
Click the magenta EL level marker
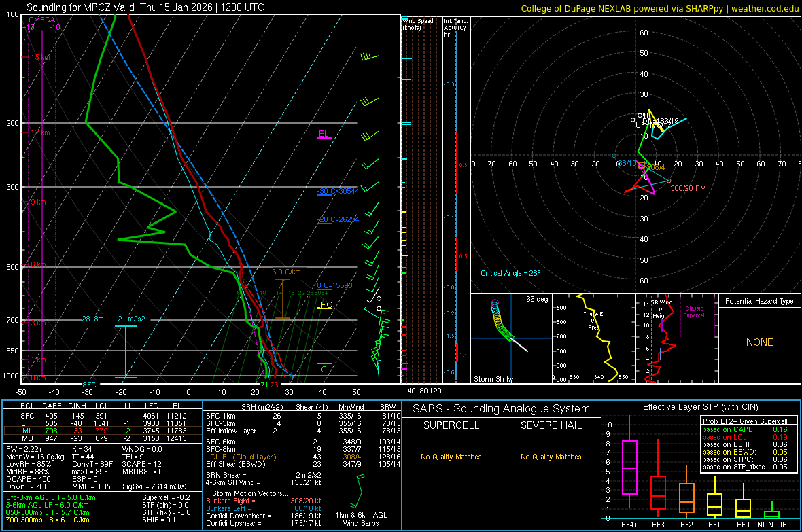point(324,135)
